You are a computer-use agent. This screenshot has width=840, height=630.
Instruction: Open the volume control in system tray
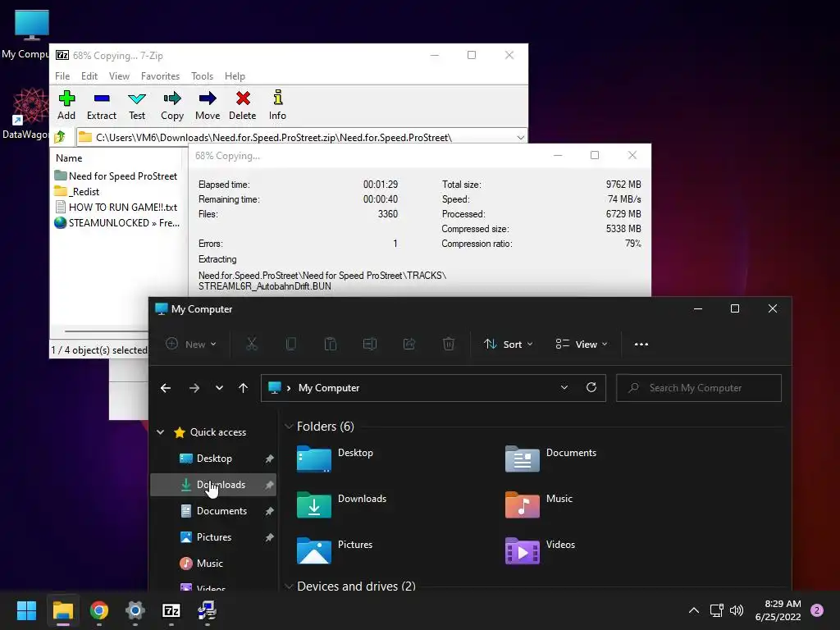pyautogui.click(x=737, y=610)
